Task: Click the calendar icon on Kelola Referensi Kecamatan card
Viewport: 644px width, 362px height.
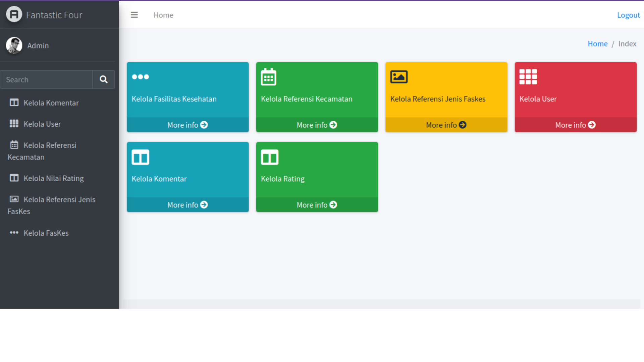Action: coord(269,77)
